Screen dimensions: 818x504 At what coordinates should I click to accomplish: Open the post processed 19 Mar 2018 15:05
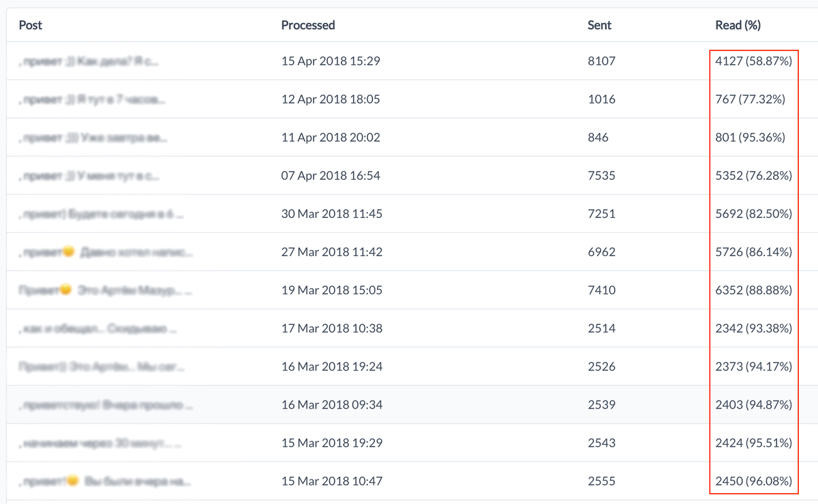[106, 290]
